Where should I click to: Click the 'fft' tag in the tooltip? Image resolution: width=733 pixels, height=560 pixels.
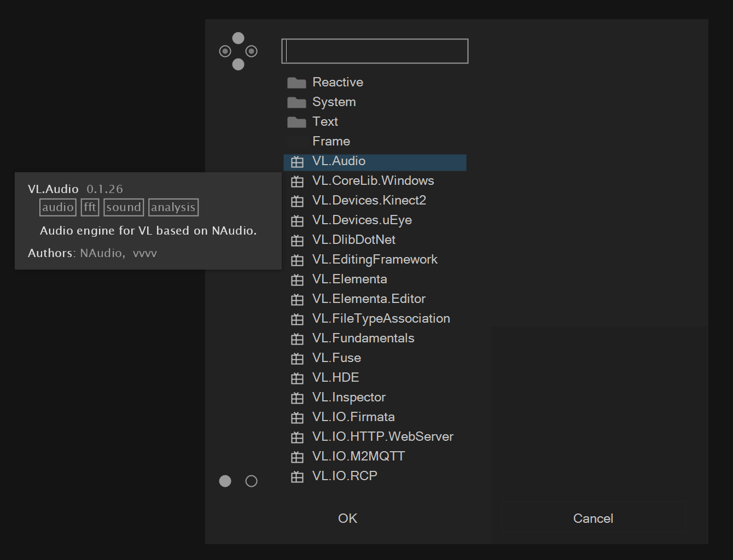point(90,207)
